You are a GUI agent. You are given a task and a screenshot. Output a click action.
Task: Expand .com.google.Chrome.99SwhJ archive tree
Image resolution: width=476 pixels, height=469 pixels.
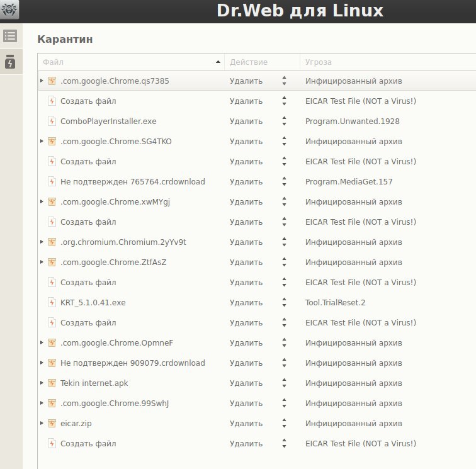tap(42, 403)
